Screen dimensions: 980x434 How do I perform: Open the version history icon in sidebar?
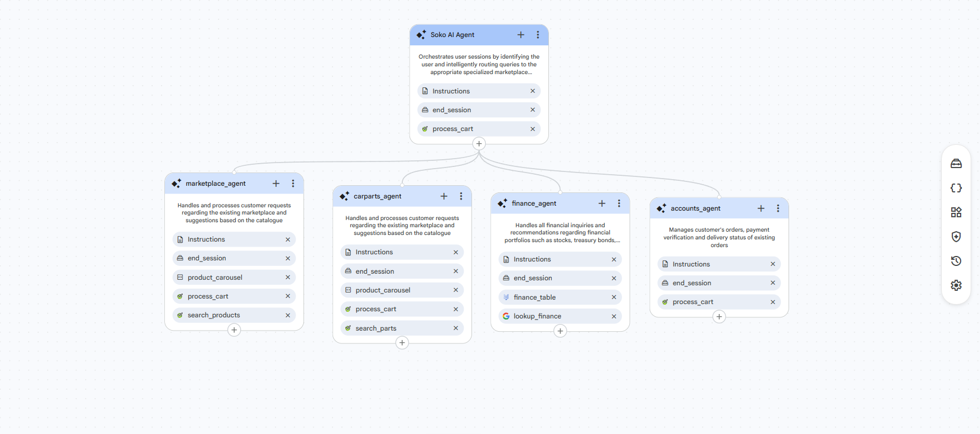(956, 261)
